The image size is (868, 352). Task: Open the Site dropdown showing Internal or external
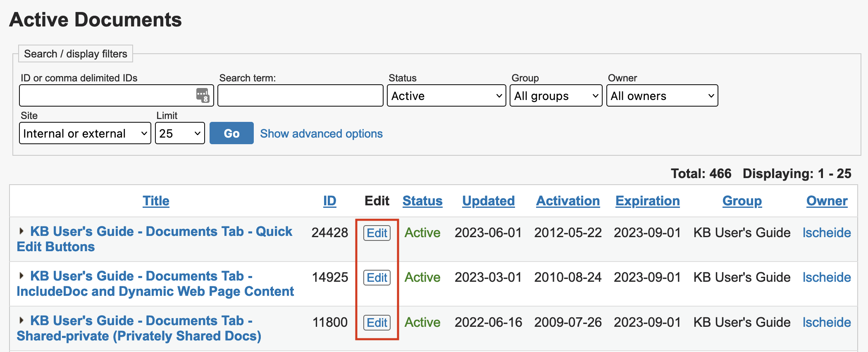pyautogui.click(x=85, y=133)
